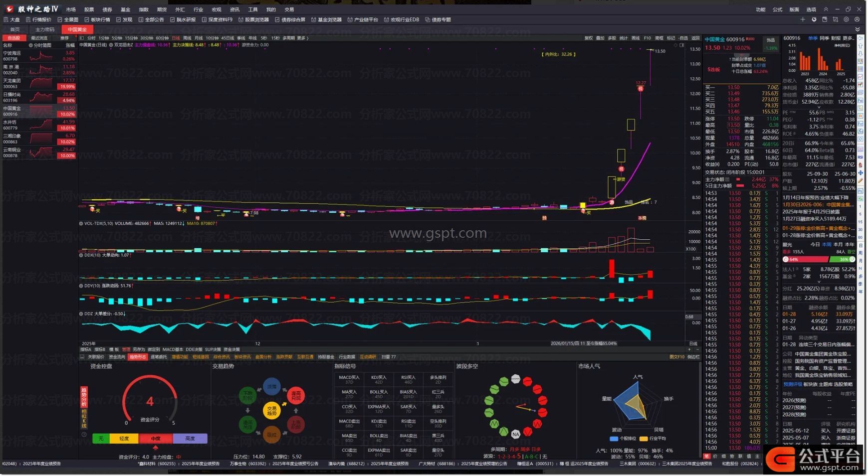Toggle the 脱水研报 checkbox
This screenshot has width=868, height=476.
tap(172, 20)
